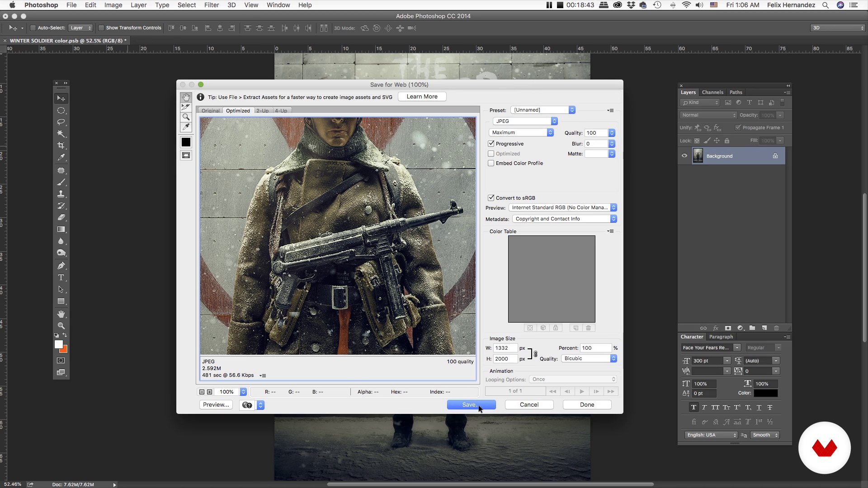Pick the Eyedropper tool in Save for Web
The image size is (868, 488).
[x=186, y=127]
